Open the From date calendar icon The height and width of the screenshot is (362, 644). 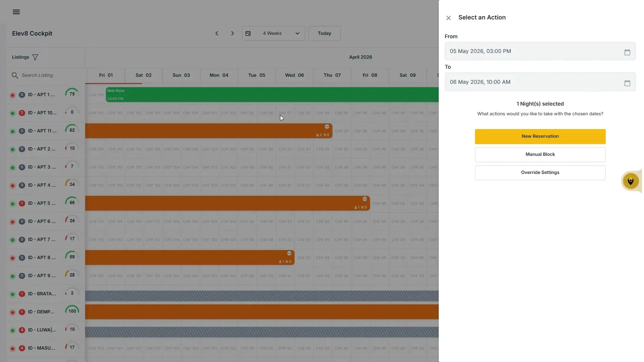pyautogui.click(x=627, y=52)
